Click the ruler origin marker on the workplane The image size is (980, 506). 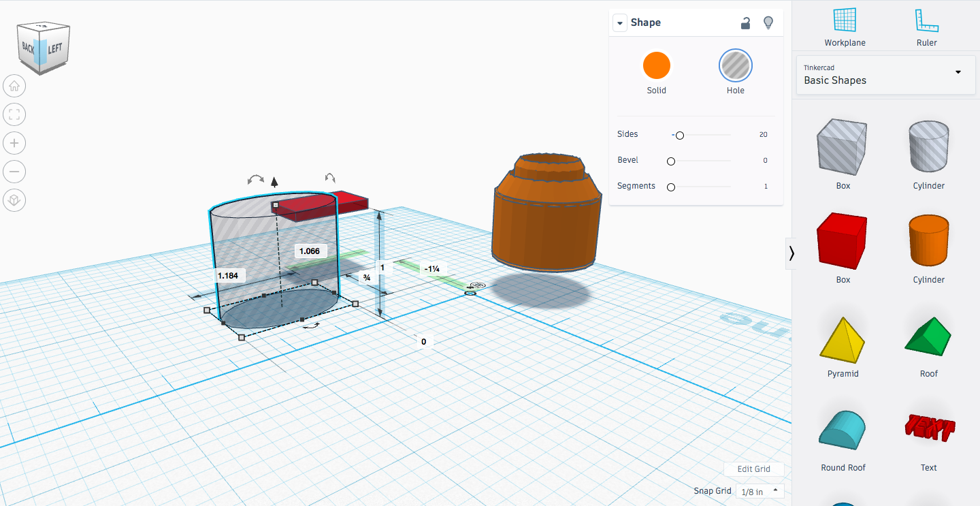pos(470,293)
